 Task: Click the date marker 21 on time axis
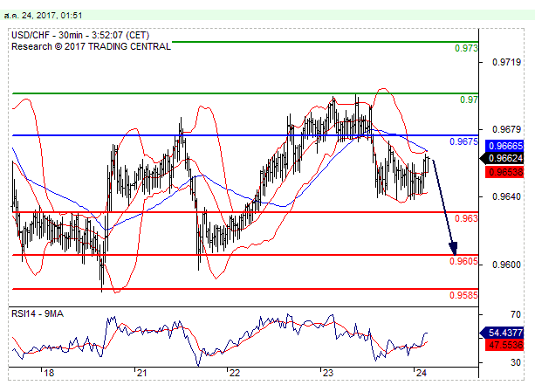click(x=141, y=373)
